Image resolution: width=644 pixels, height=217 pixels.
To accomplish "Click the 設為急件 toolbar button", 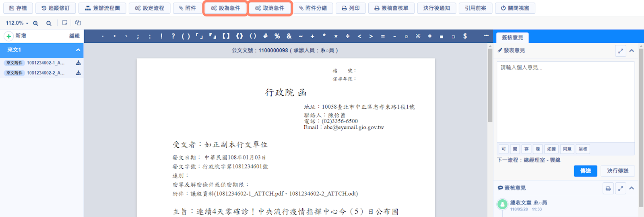I will coord(225,8).
